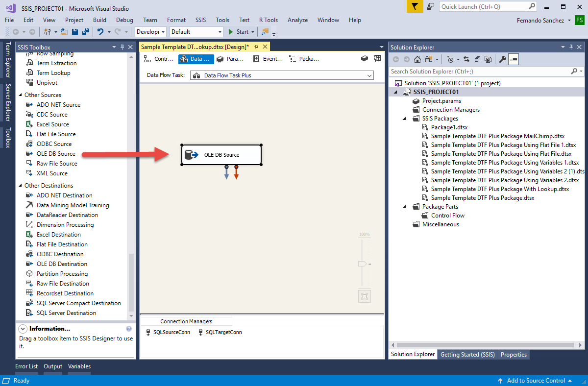The height and width of the screenshot is (386, 588).
Task: Open the Variables pane tab
Action: coord(79,366)
